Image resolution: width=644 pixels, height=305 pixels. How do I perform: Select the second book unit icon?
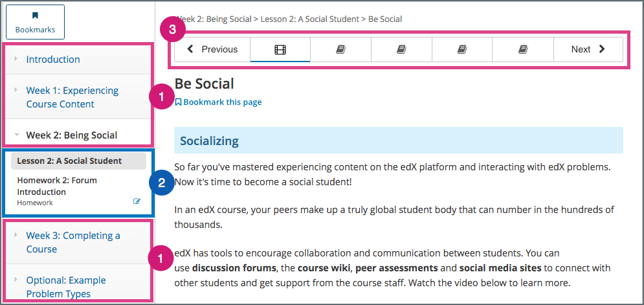(x=401, y=49)
